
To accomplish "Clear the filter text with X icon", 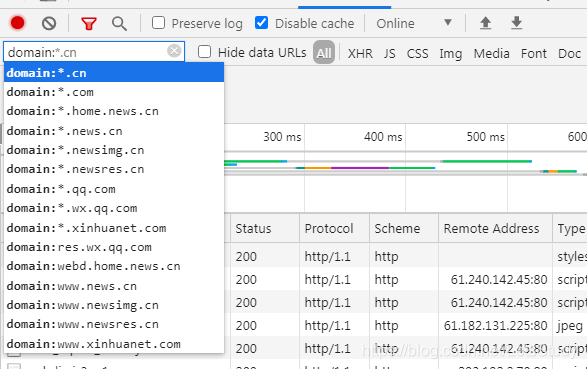I will (174, 51).
